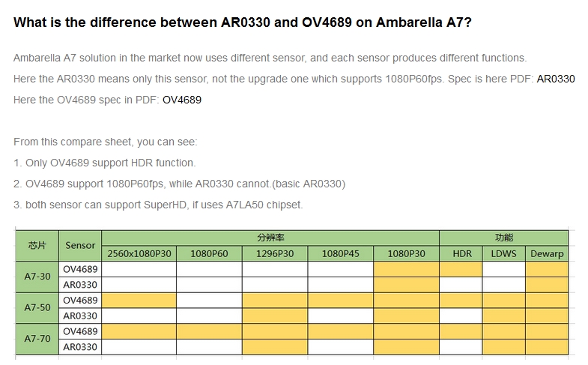This screenshot has width=588, height=365.
Task: Select the A7-30 chip cell
Action: click(x=37, y=277)
